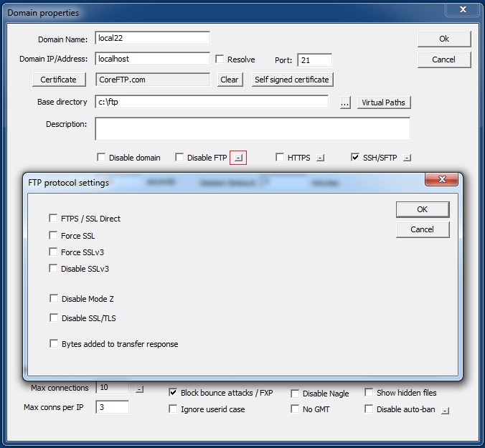Open FTP settings button beside Disable FTP
The height and width of the screenshot is (448, 485).
coord(238,158)
